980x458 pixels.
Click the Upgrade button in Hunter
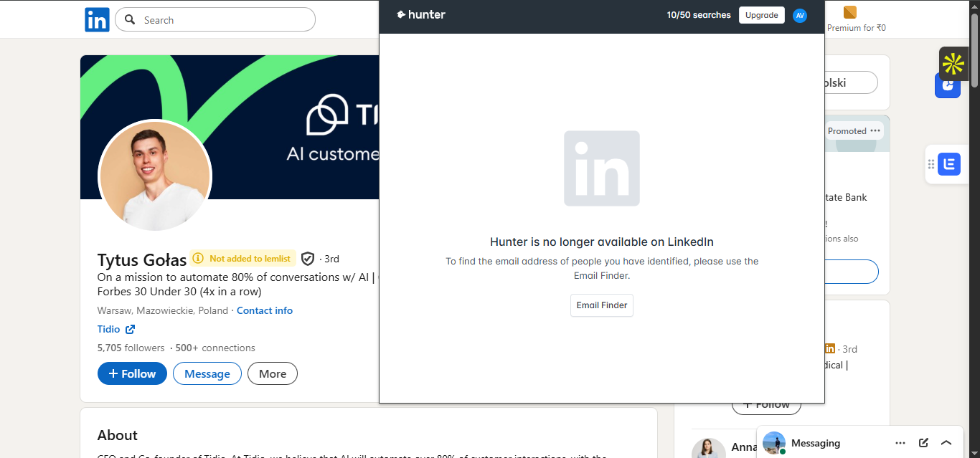761,15
